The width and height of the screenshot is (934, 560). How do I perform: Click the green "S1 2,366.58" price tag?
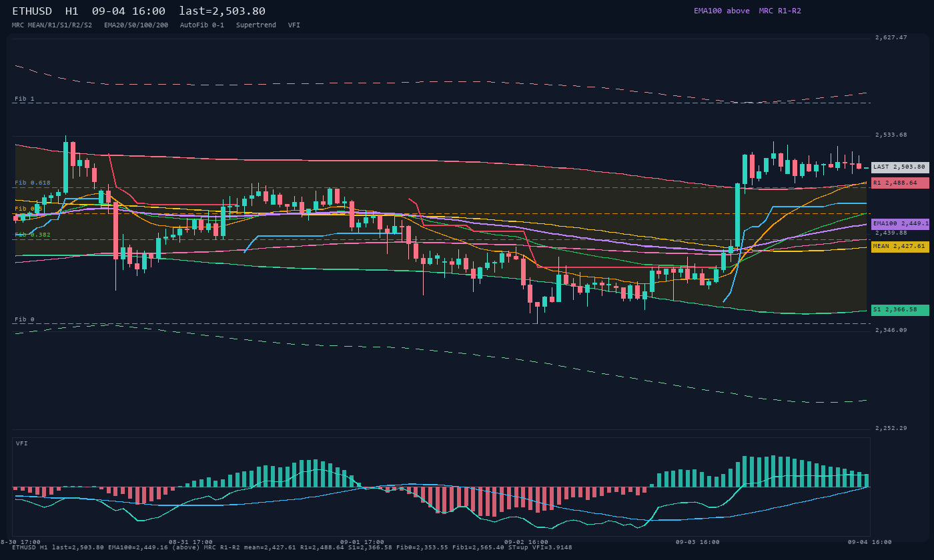(900, 310)
